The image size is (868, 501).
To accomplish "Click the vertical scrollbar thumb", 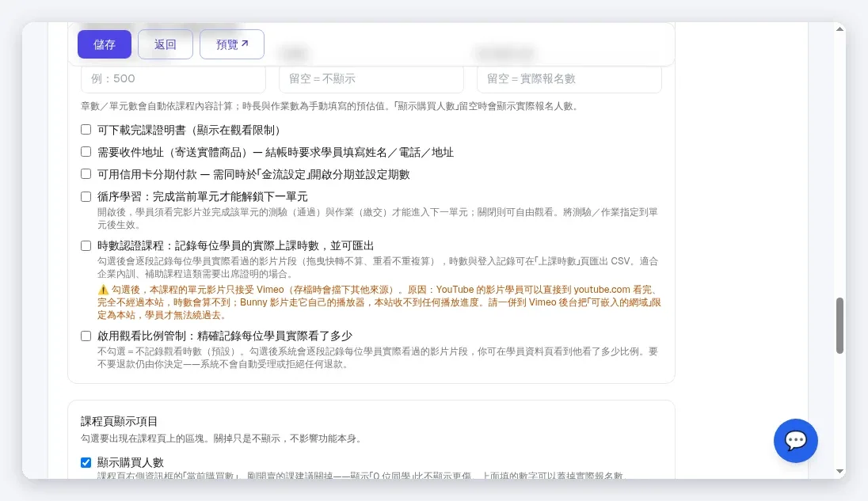I will tap(839, 326).
